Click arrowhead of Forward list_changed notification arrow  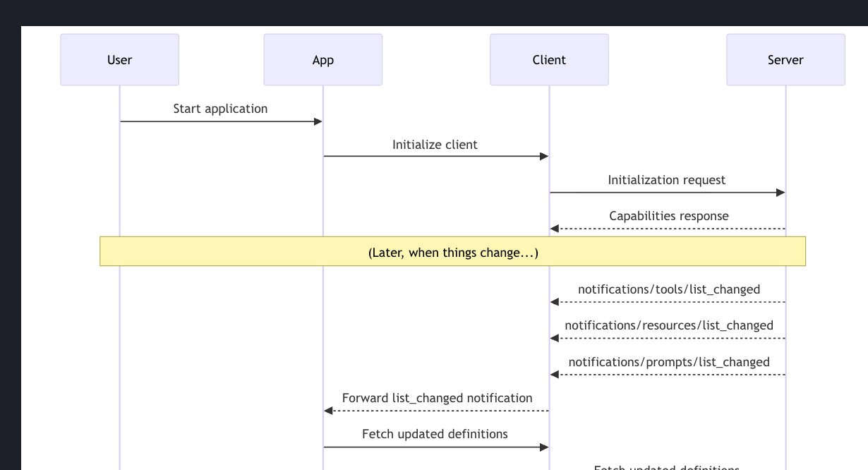328,411
